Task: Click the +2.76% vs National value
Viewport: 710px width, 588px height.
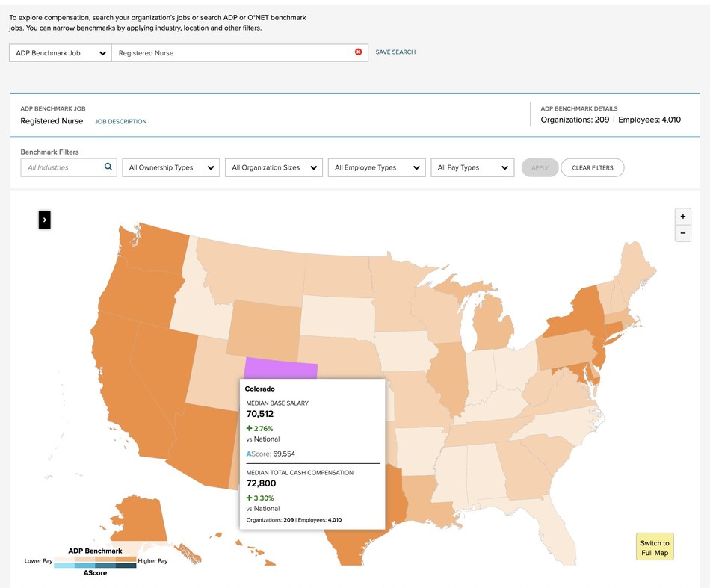Action: point(260,428)
